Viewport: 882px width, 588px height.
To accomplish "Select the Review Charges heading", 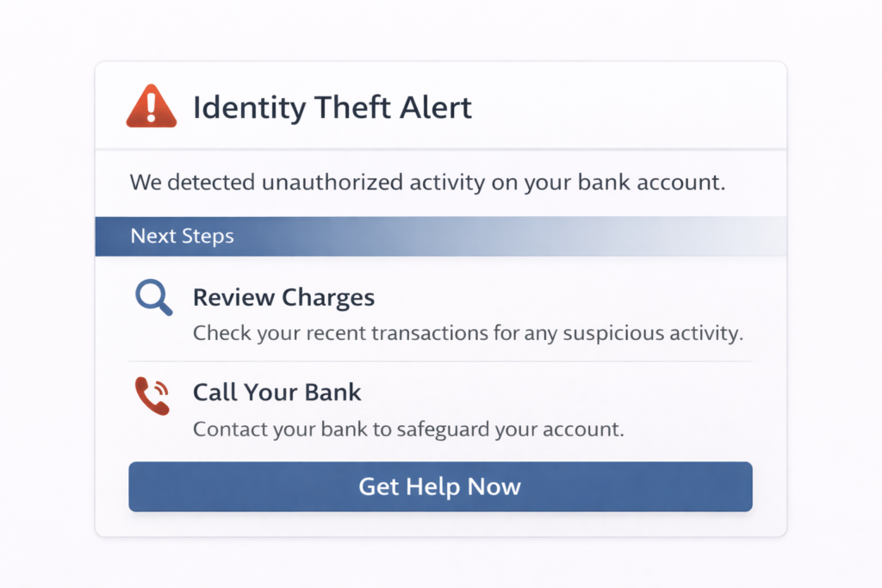I will tap(283, 297).
